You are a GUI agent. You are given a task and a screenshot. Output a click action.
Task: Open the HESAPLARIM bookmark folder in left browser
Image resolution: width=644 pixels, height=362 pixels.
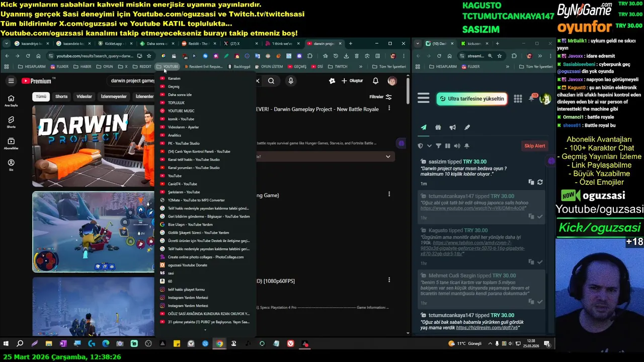click(x=32, y=66)
